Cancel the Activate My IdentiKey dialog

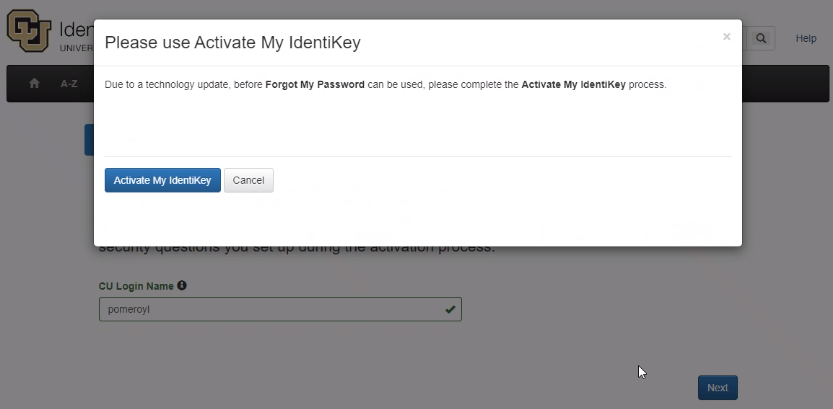click(248, 180)
